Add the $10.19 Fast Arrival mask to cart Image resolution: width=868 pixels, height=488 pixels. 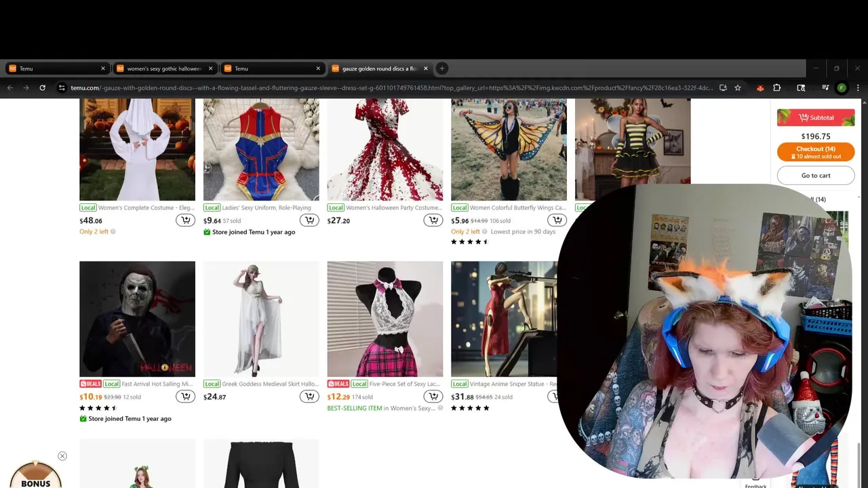point(185,396)
